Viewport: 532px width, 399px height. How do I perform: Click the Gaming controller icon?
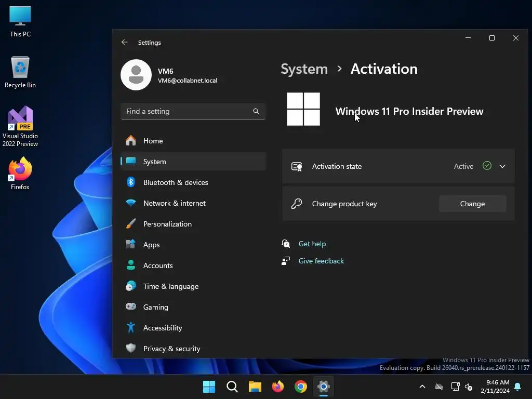pyautogui.click(x=130, y=307)
